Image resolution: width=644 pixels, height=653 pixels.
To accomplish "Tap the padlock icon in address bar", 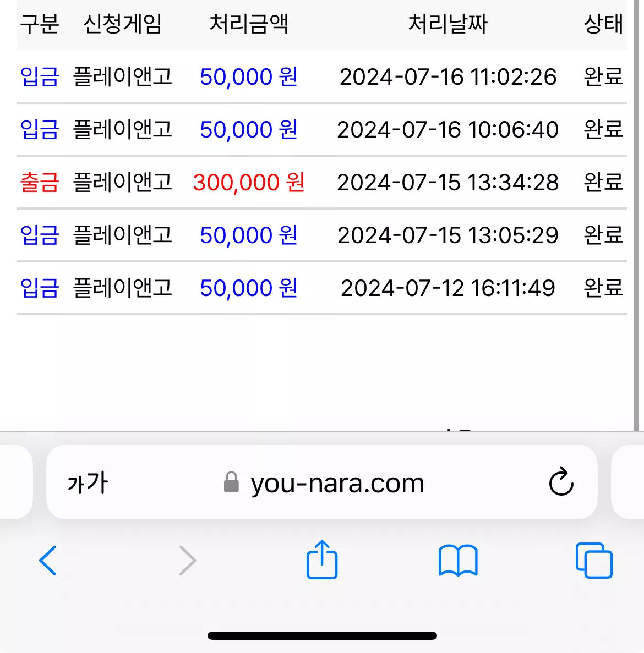I will pos(231,482).
